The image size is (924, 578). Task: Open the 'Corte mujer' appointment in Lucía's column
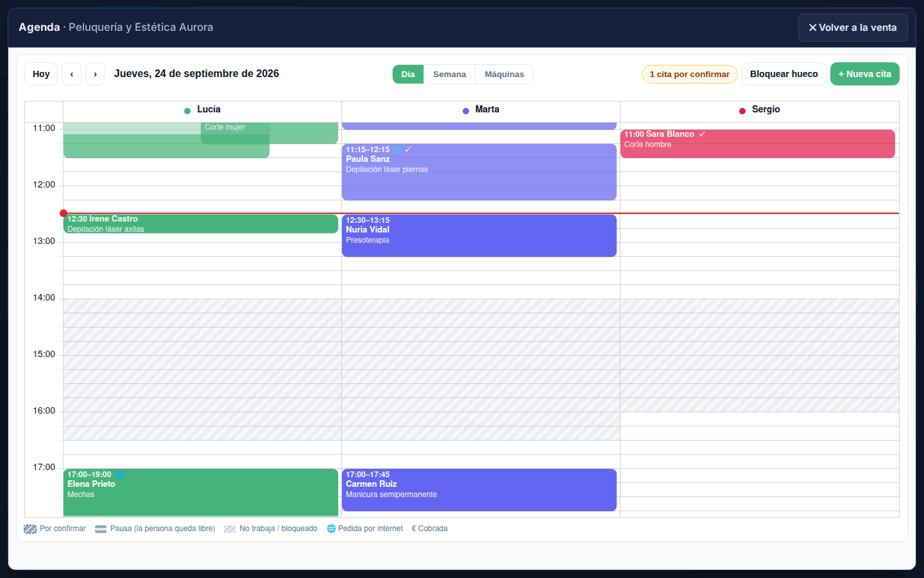[x=269, y=132]
